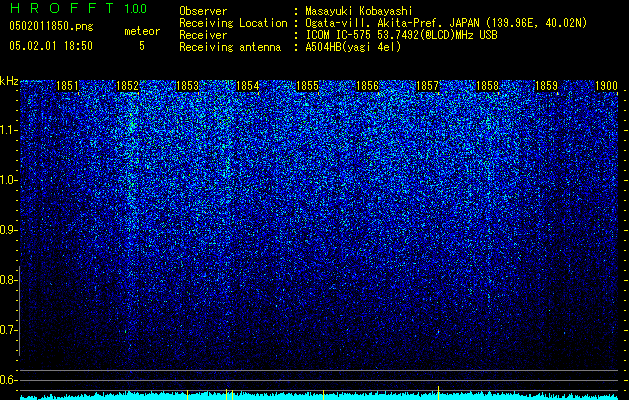Click the 1853 time label
This screenshot has width=629, height=400.
pos(187,86)
